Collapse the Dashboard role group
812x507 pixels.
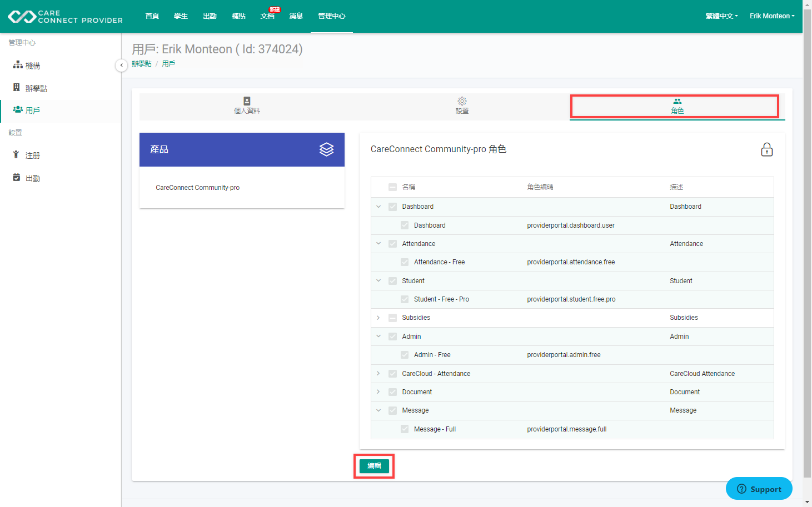(378, 207)
